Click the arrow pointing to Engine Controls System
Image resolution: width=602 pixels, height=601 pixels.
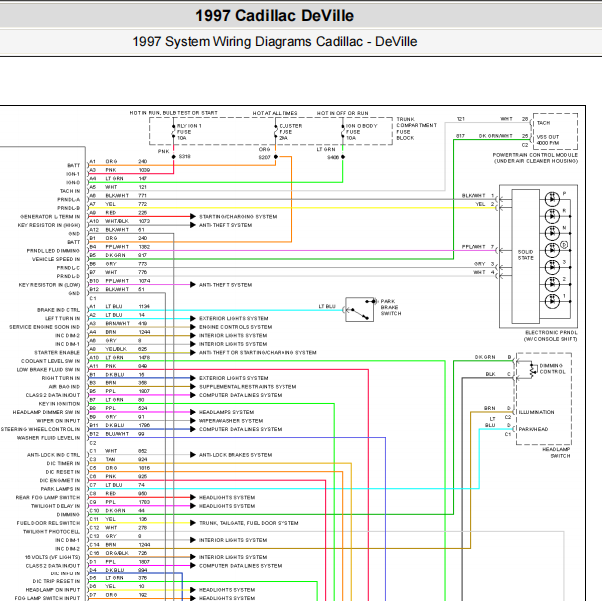(x=193, y=327)
